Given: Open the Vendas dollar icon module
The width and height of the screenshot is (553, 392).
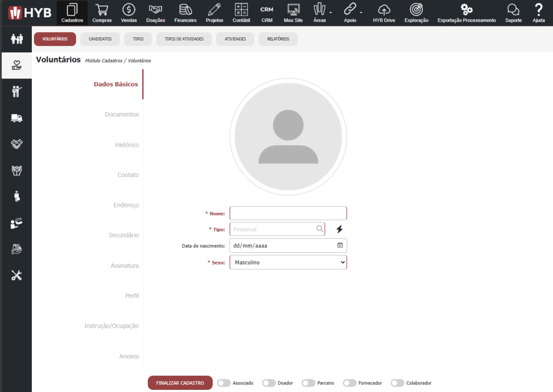Looking at the screenshot, I should point(129,12).
